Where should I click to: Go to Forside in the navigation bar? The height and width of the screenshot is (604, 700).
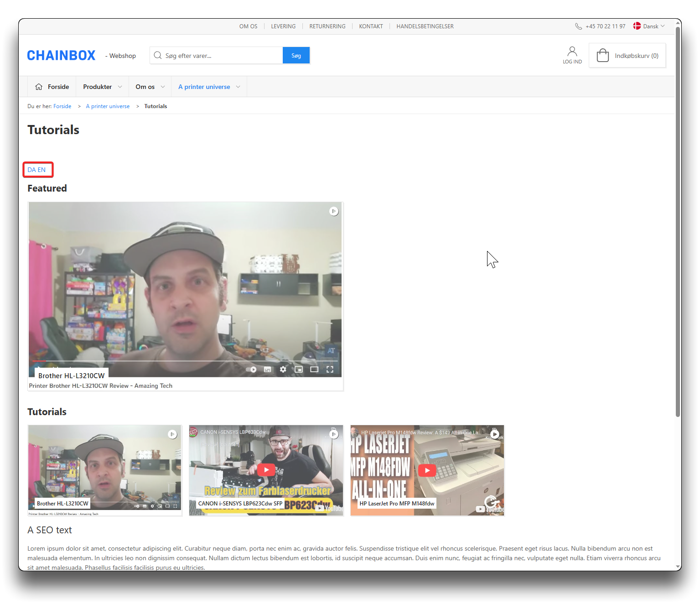coord(52,87)
